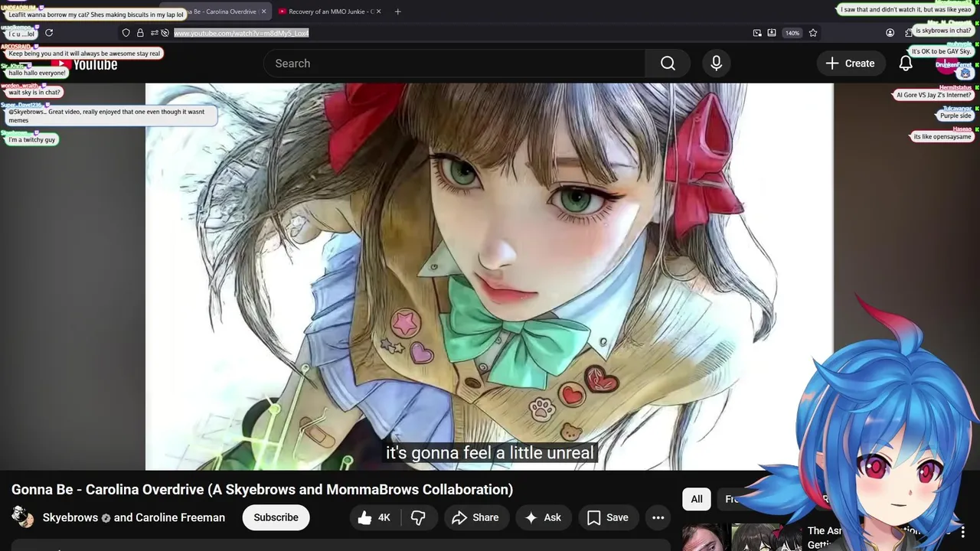Click the autoplay blocked icon in address bar
Viewport: 980px width, 551px height.
click(x=165, y=33)
